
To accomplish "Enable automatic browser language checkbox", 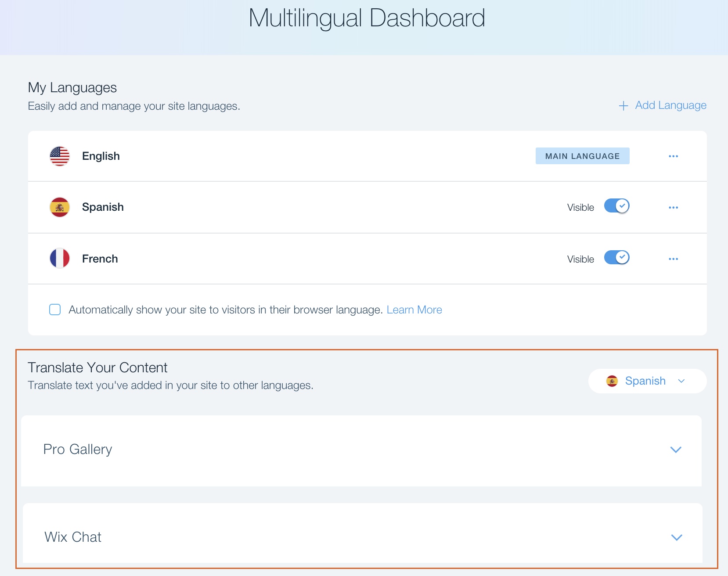I will (55, 310).
